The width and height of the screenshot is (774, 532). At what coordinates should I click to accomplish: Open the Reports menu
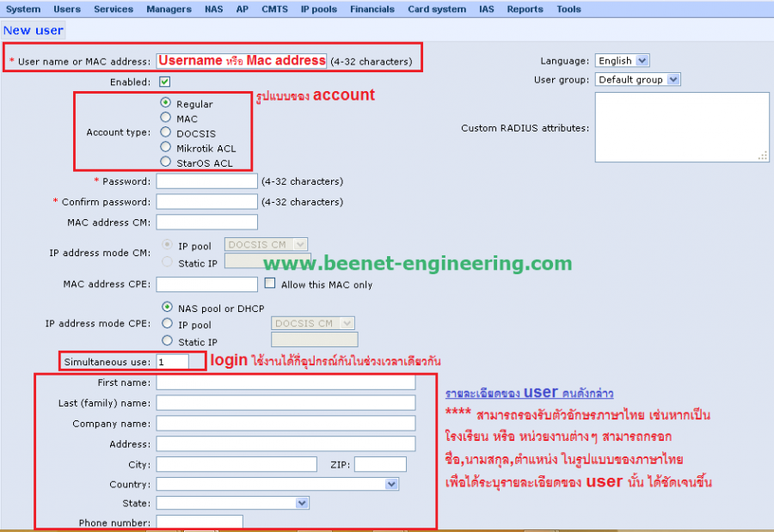point(525,9)
